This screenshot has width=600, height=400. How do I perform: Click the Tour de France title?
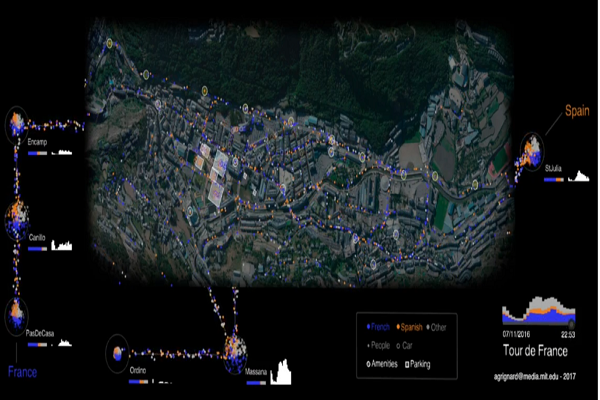[535, 351]
